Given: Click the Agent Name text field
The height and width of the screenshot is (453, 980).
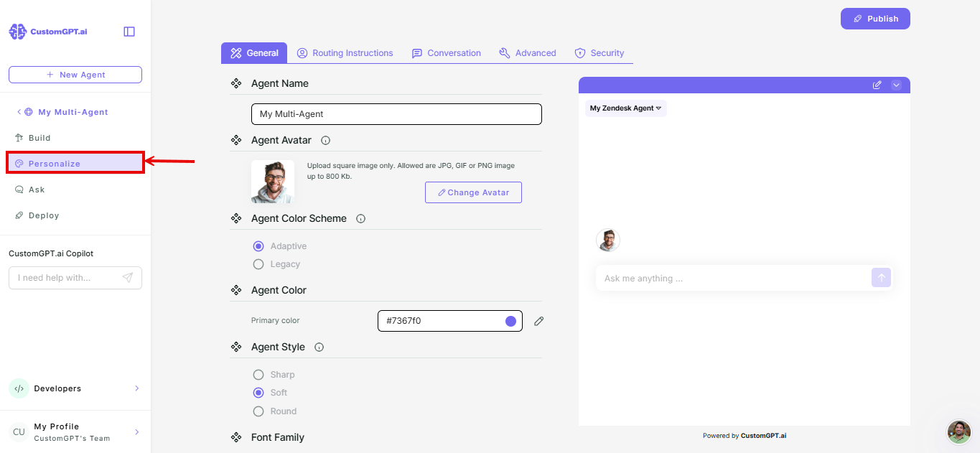Looking at the screenshot, I should (x=396, y=114).
